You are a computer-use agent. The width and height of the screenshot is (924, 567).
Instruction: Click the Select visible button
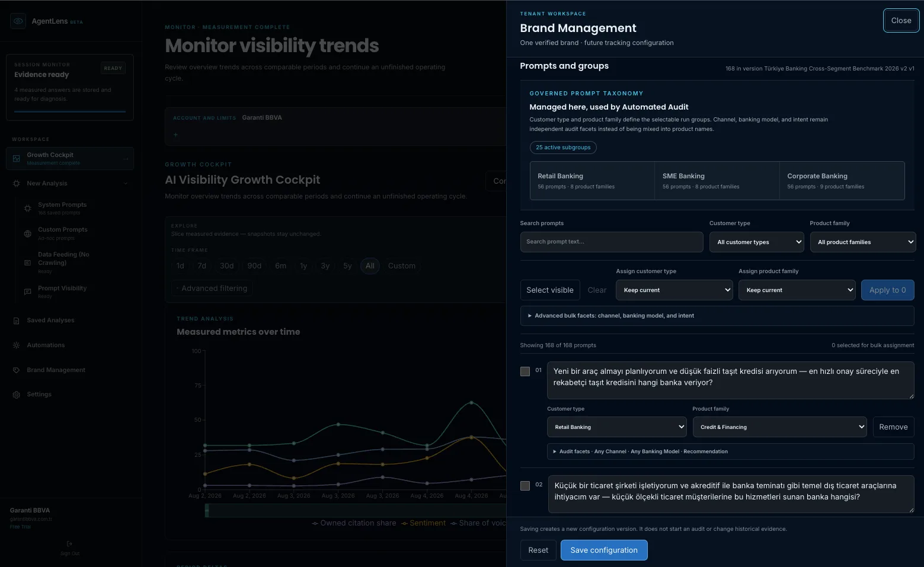pyautogui.click(x=550, y=290)
